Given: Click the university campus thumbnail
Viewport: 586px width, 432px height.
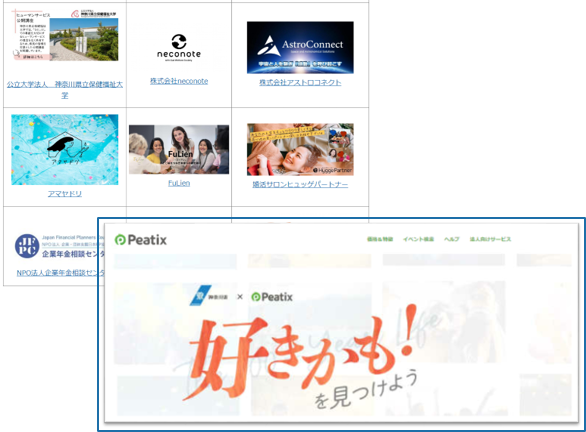Looking at the screenshot, I should click(65, 36).
